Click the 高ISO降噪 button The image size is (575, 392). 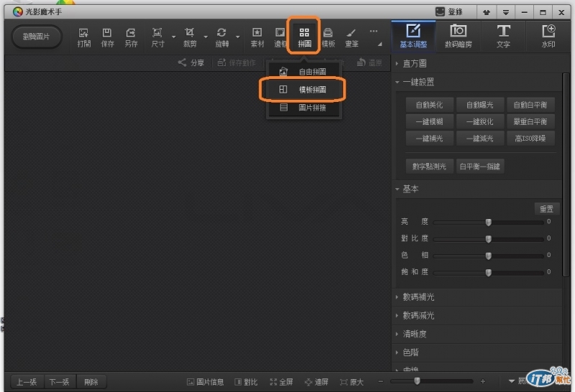[x=530, y=139]
